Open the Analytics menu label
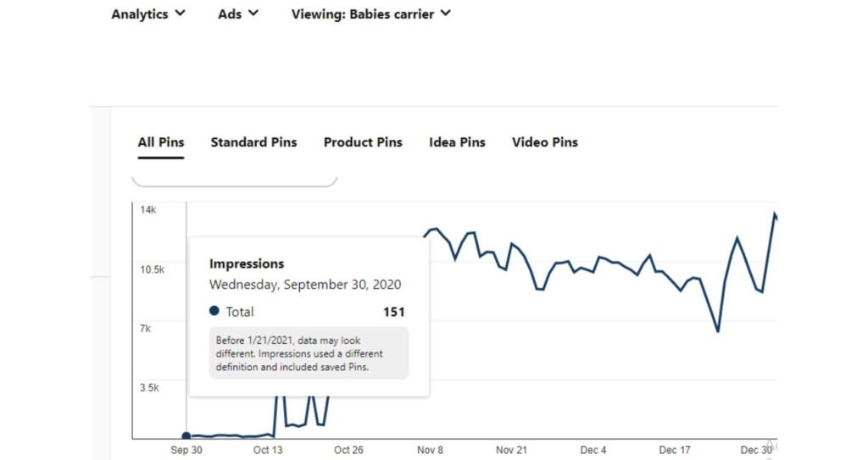The image size is (868, 460). (x=139, y=14)
